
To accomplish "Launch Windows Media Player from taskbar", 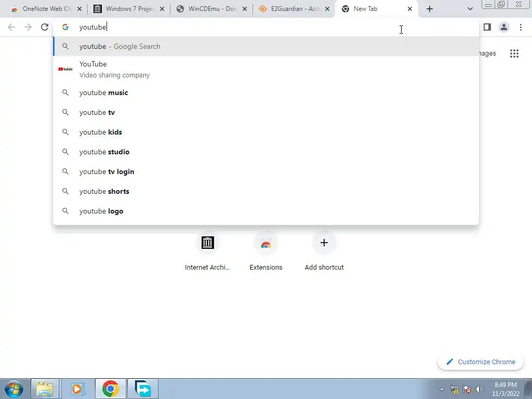I will point(77,389).
